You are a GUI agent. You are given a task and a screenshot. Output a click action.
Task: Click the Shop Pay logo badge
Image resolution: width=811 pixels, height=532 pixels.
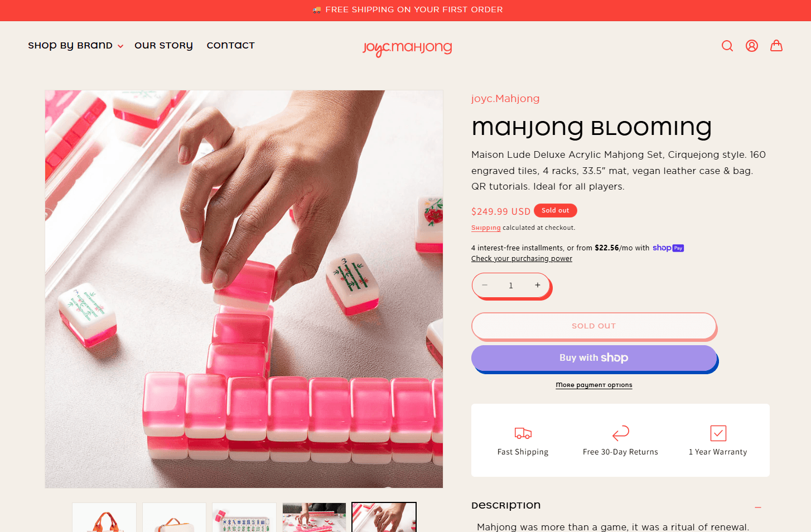[668, 248]
